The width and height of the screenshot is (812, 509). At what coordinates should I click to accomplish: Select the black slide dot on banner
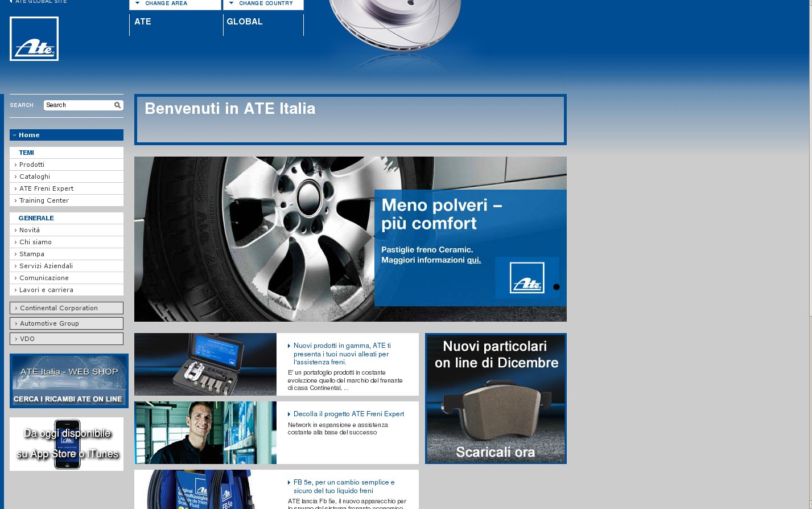(557, 287)
